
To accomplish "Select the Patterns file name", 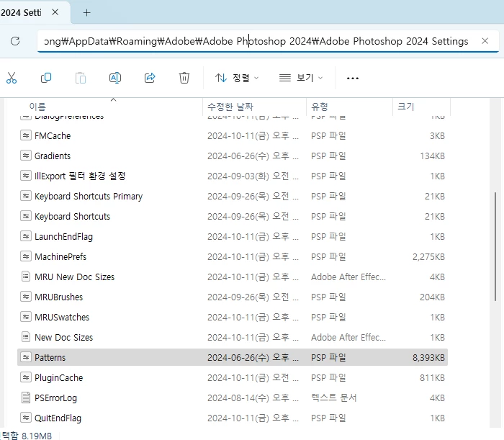I will click(50, 357).
